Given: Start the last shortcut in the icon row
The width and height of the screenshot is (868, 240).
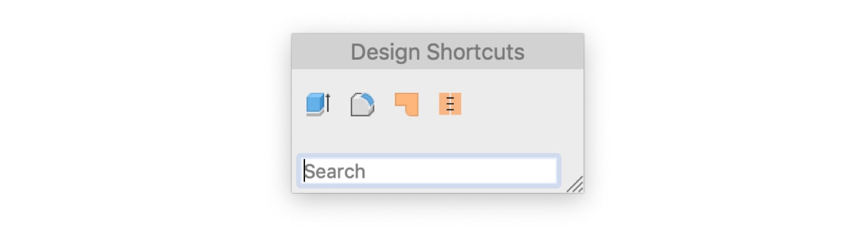Looking at the screenshot, I should coord(450,104).
